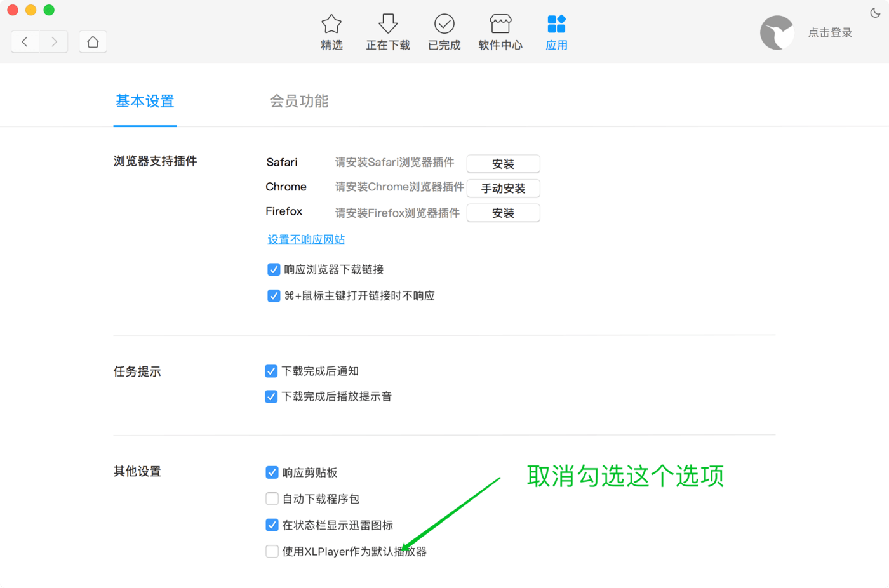Viewport: 889px width, 588px height.
Task: Open the 正在下载 downloading arrow icon
Action: 388,24
